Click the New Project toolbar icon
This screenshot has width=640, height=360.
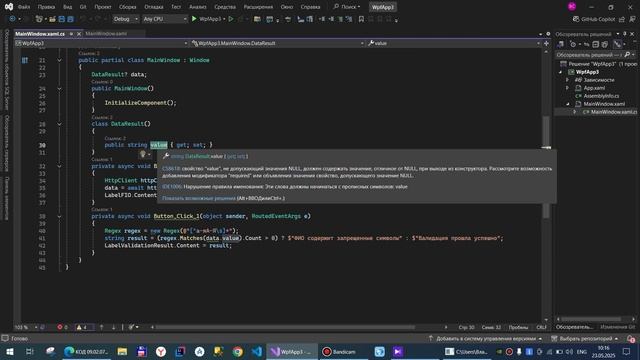coord(39,19)
